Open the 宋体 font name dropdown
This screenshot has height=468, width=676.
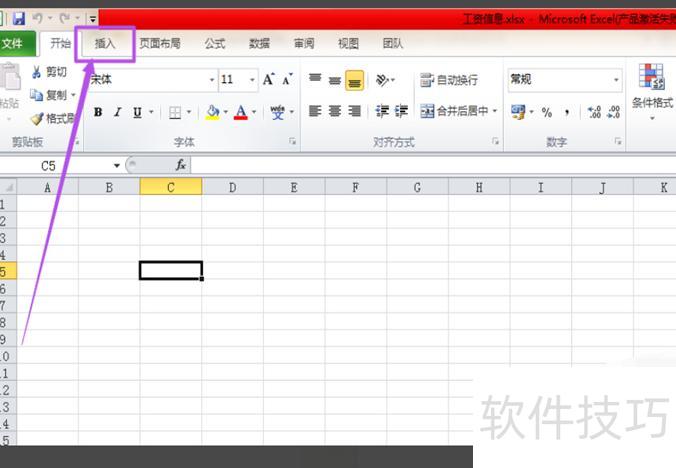pos(212,80)
